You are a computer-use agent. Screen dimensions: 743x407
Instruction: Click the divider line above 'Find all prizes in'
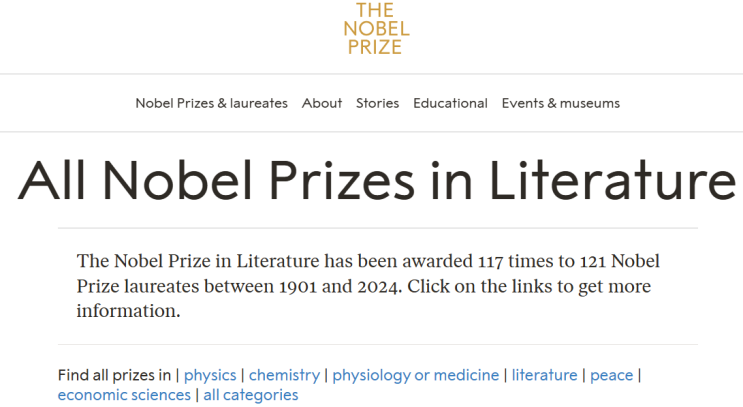click(x=377, y=345)
